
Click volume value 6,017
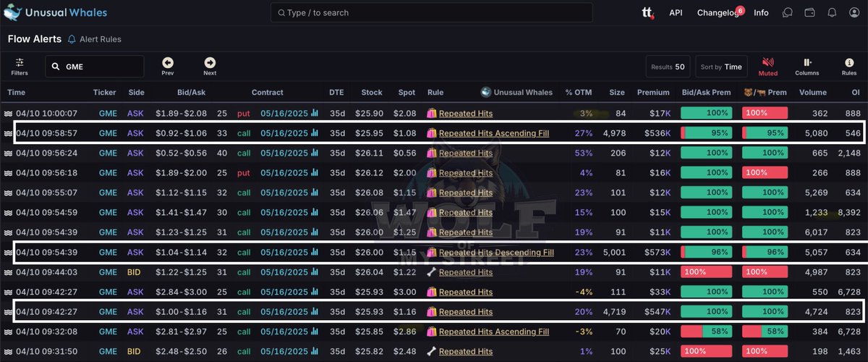pyautogui.click(x=815, y=232)
